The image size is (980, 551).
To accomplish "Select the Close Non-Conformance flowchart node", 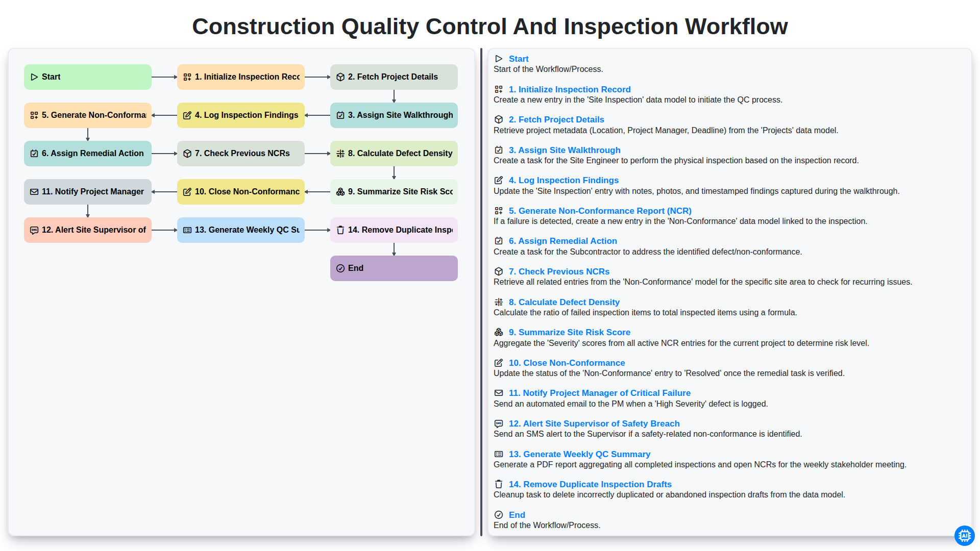I will pyautogui.click(x=241, y=192).
